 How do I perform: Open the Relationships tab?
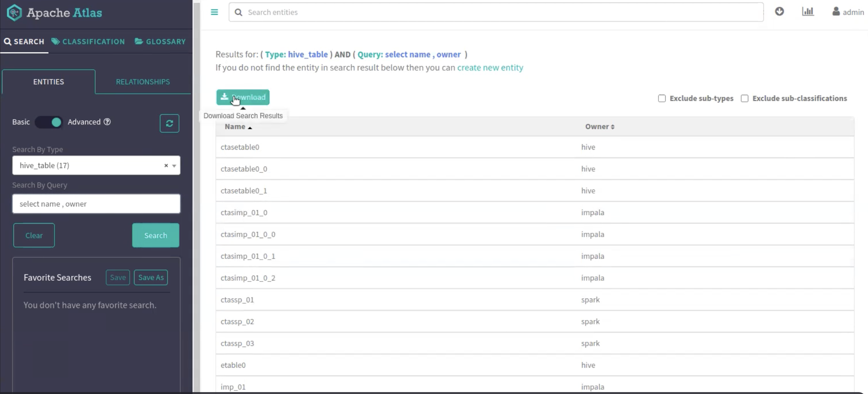(x=143, y=82)
